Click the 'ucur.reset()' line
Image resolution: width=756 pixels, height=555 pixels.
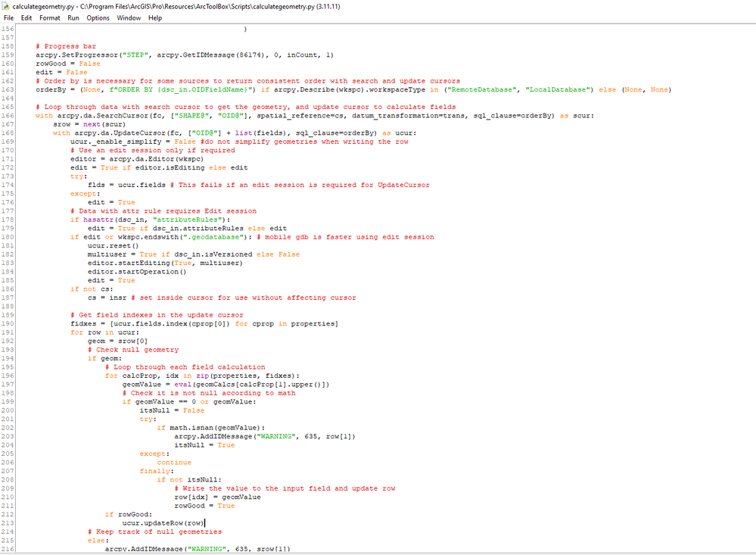point(113,246)
